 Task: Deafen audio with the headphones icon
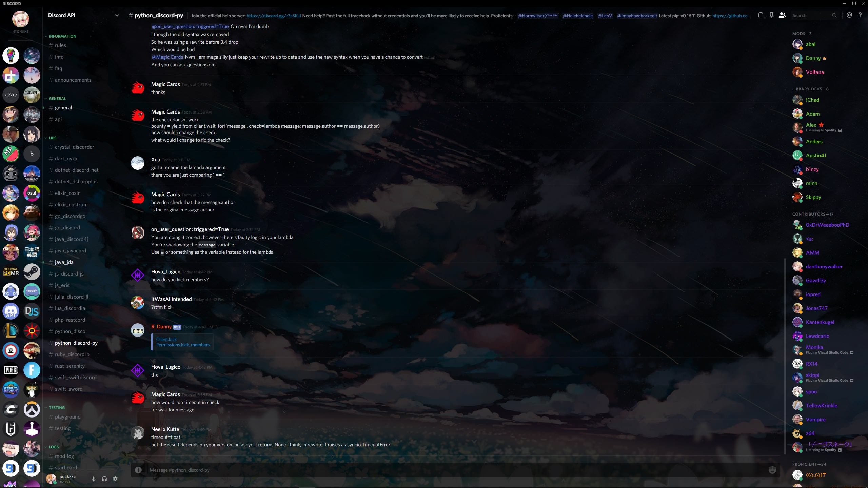tap(104, 479)
